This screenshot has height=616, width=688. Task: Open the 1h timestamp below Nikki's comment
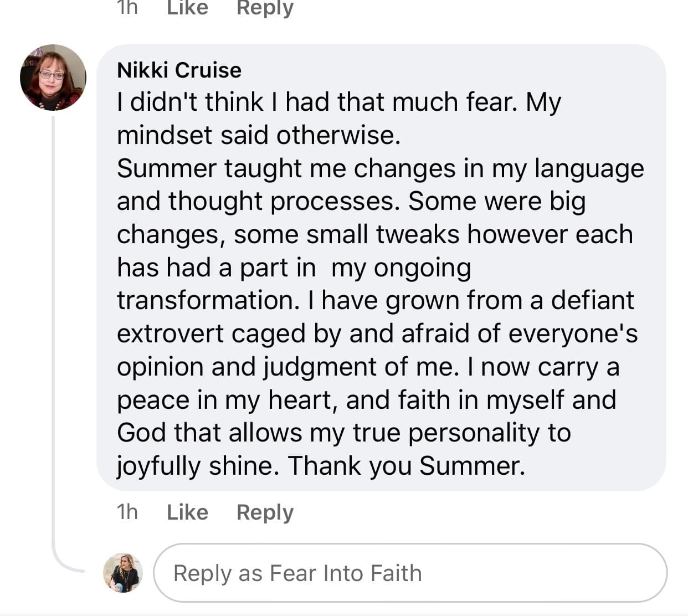click(x=127, y=512)
